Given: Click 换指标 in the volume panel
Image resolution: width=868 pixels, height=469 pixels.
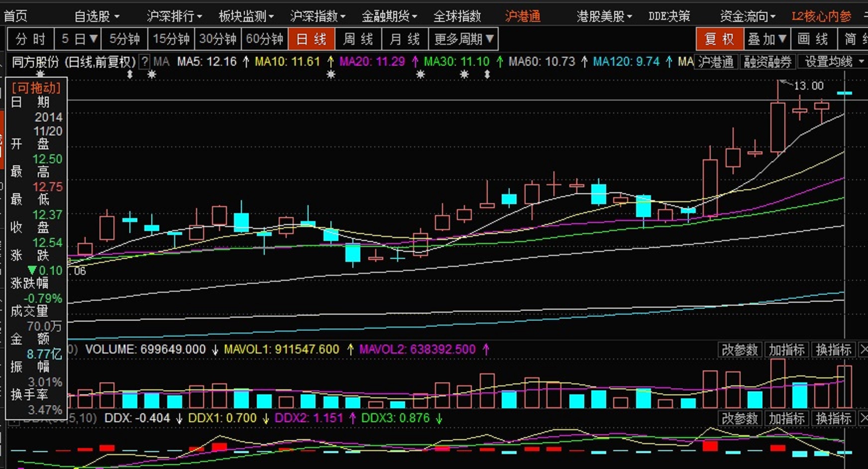Looking at the screenshot, I should point(833,350).
